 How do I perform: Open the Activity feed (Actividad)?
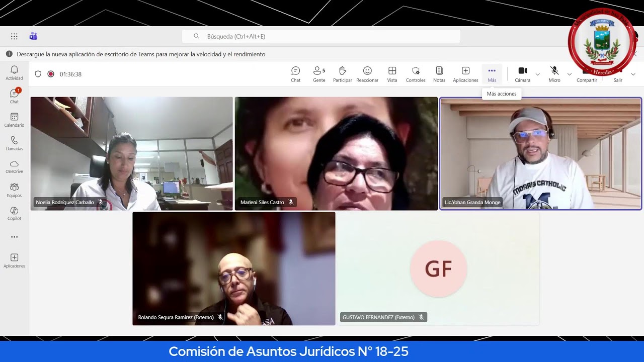point(14,73)
